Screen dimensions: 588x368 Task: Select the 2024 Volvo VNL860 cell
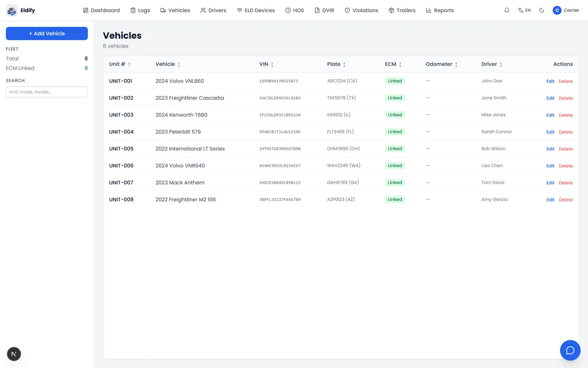[180, 81]
